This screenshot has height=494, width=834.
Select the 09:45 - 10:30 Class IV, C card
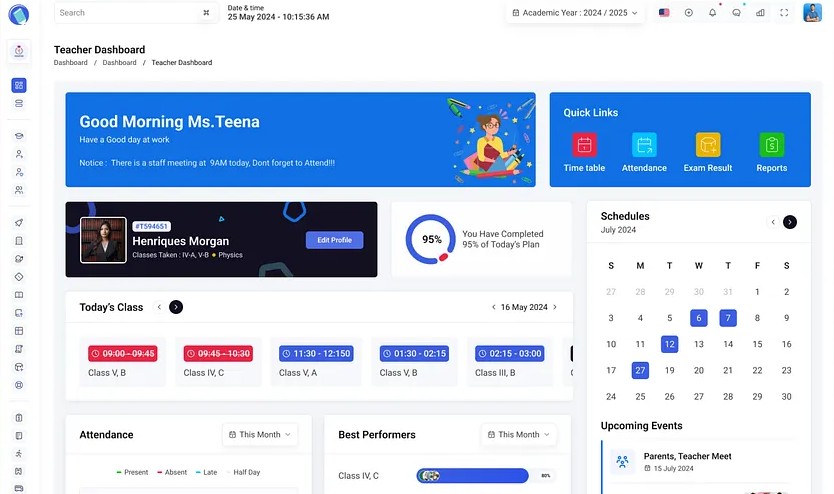click(x=218, y=362)
